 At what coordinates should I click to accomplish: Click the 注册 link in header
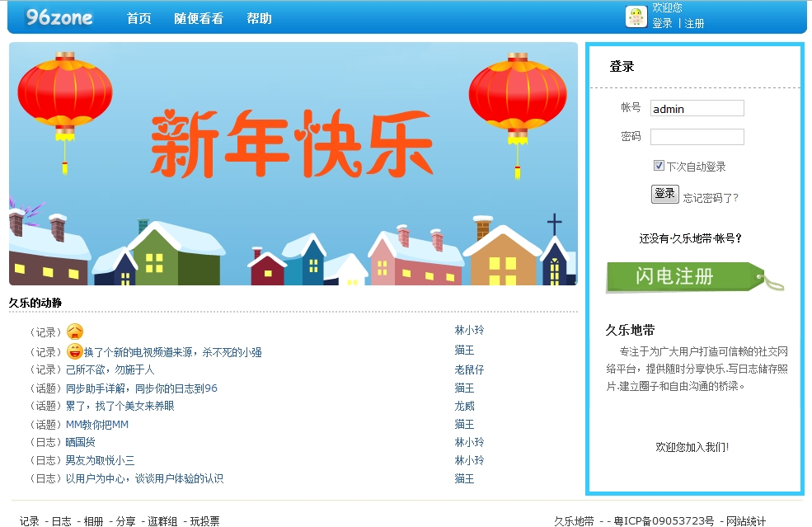point(694,23)
